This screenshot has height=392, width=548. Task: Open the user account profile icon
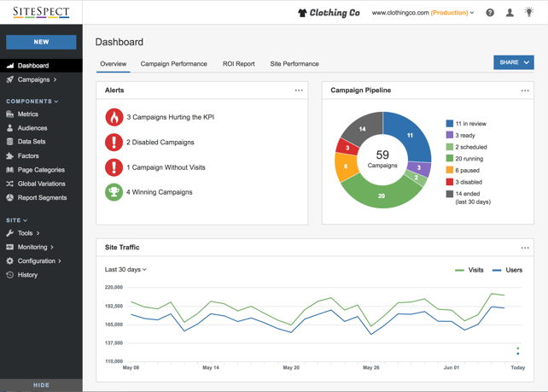coord(510,13)
